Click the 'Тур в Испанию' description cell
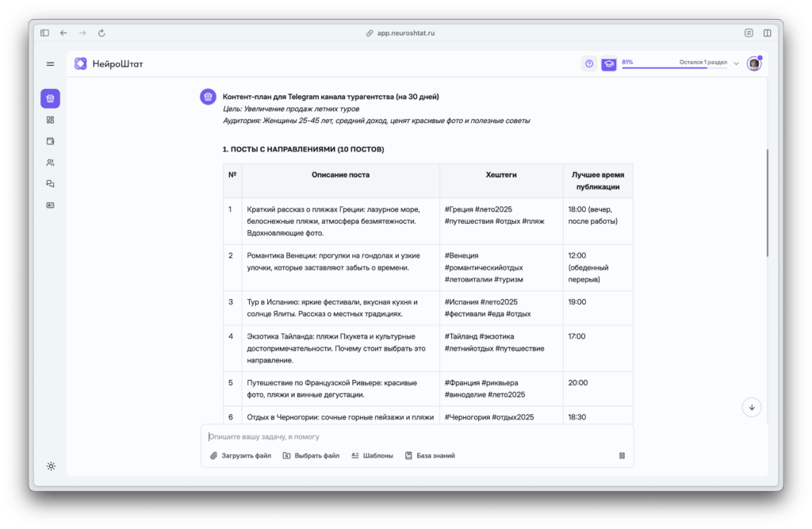This screenshot has width=812, height=529. (x=340, y=308)
